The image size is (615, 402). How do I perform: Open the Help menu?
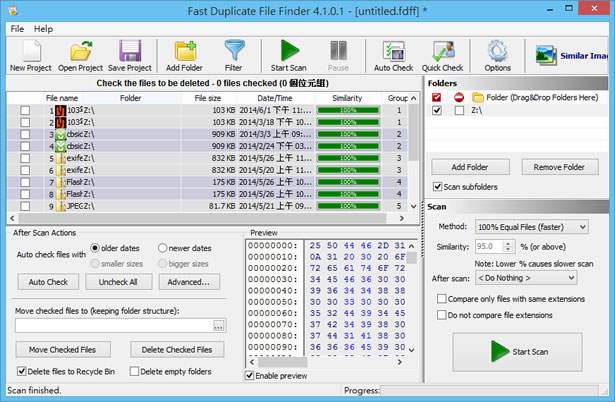coord(43,28)
